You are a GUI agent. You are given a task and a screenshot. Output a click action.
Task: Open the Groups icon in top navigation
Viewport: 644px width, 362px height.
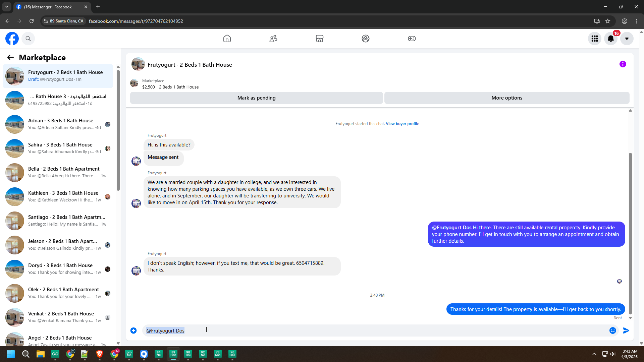pyautogui.click(x=366, y=39)
